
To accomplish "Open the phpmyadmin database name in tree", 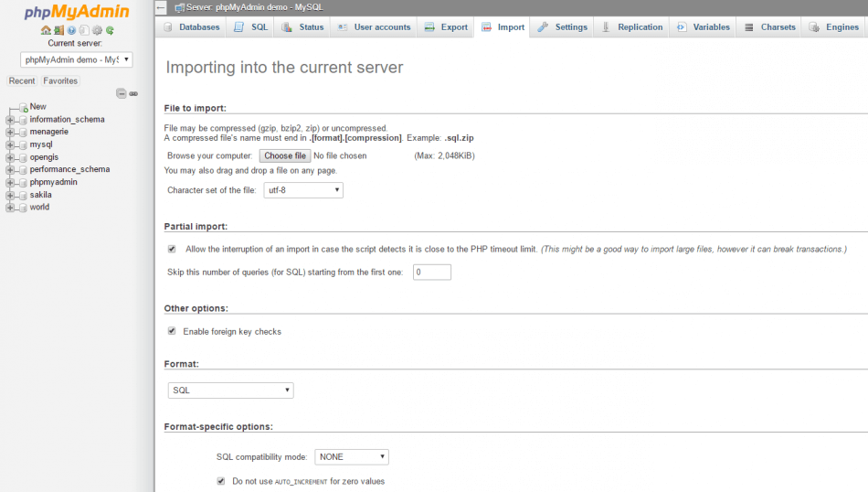I will pos(53,182).
